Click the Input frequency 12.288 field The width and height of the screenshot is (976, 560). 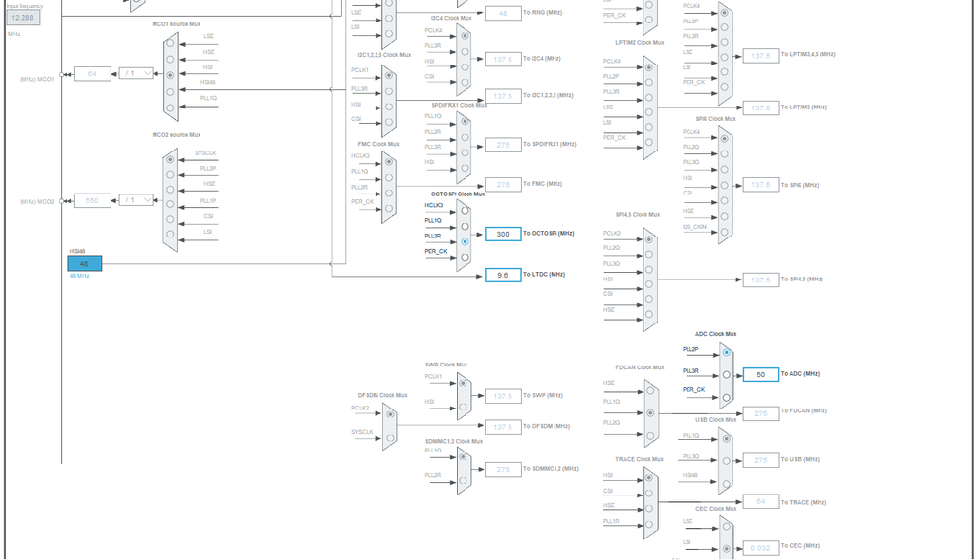(x=23, y=18)
